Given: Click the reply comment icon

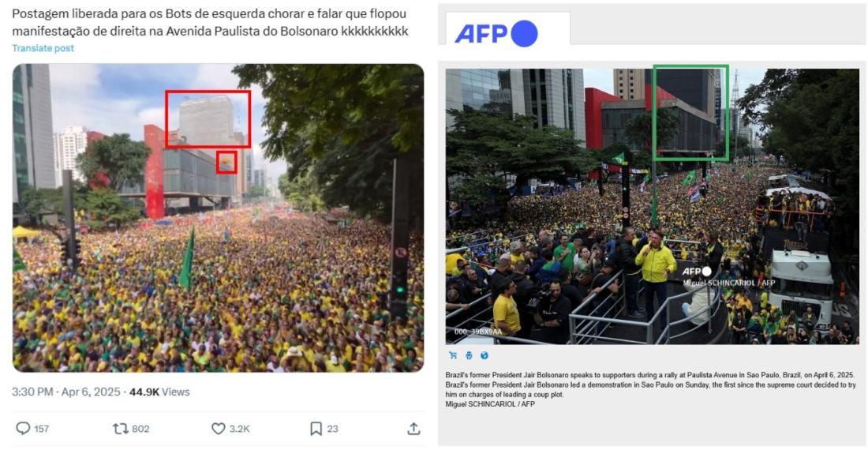Looking at the screenshot, I should point(23,429).
